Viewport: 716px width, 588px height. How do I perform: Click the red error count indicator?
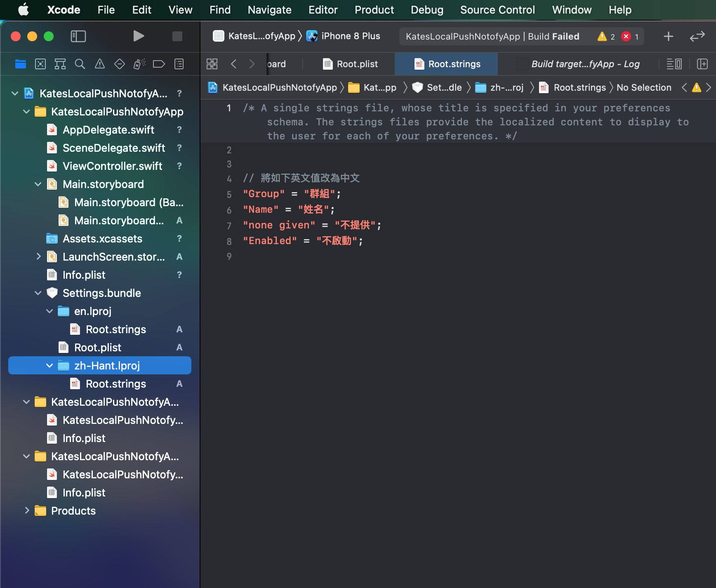[630, 36]
